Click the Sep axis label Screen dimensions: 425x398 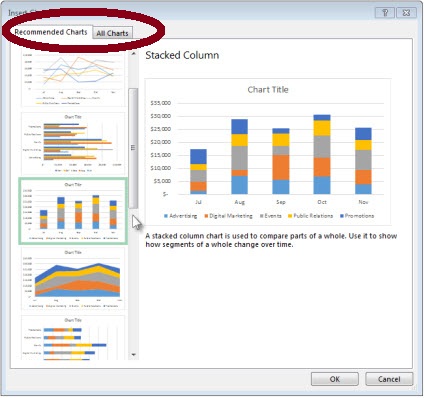click(281, 202)
